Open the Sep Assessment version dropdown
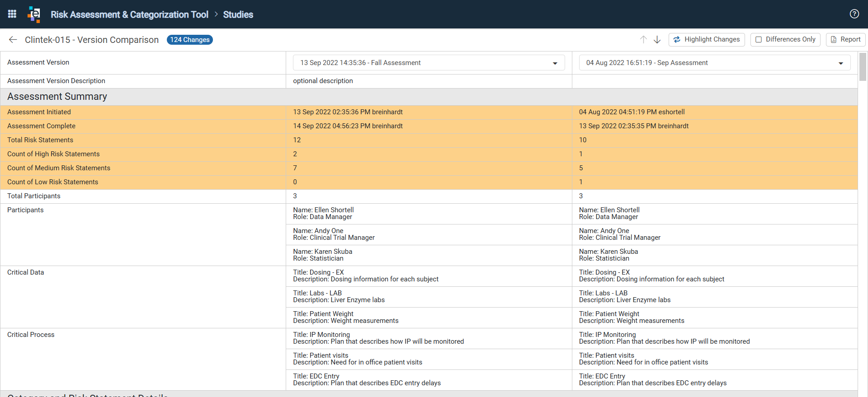This screenshot has height=397, width=868. (x=715, y=63)
